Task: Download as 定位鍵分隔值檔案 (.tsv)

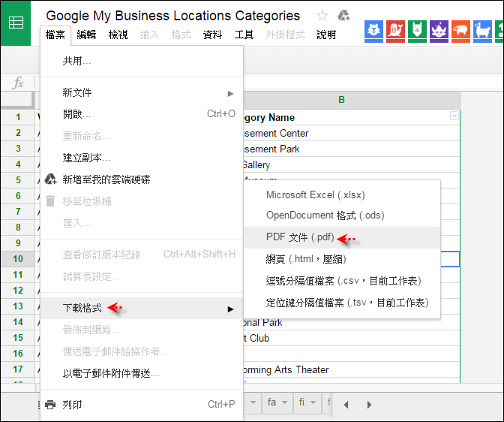Action: [342, 303]
